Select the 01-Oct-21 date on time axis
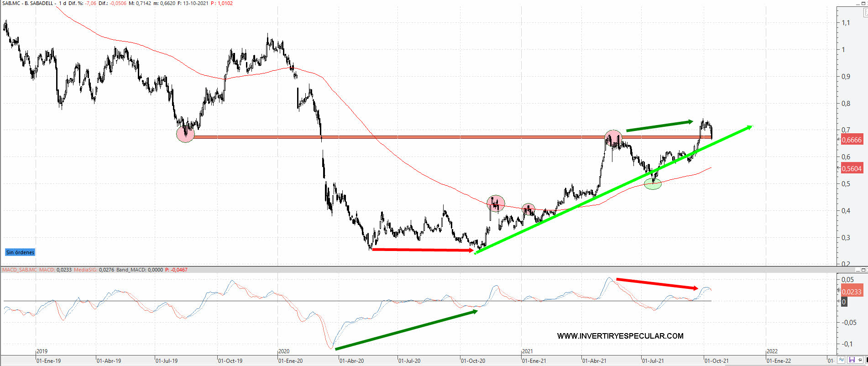This screenshot has height=366, width=868. [716, 361]
